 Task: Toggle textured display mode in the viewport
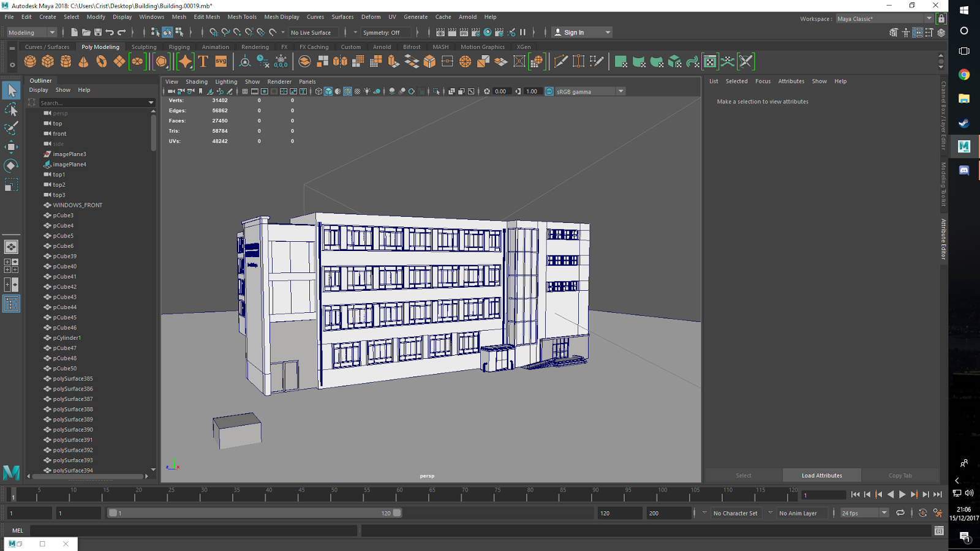click(x=358, y=91)
